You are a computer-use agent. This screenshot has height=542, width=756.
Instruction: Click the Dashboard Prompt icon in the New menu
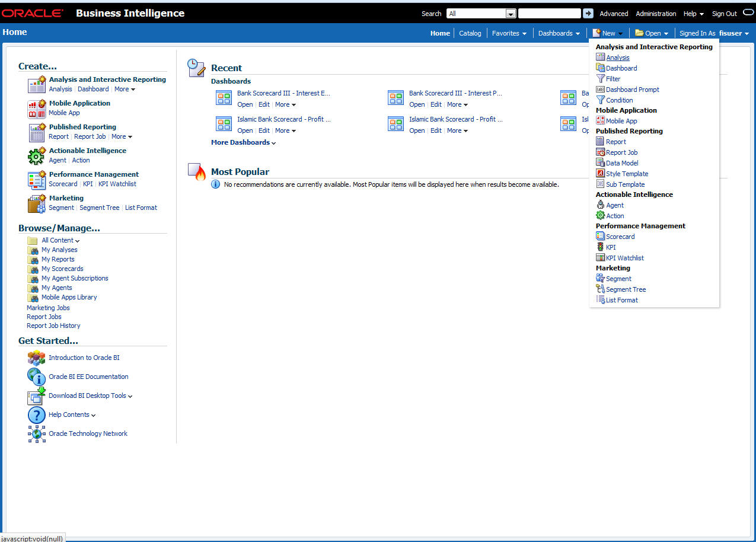tap(600, 90)
